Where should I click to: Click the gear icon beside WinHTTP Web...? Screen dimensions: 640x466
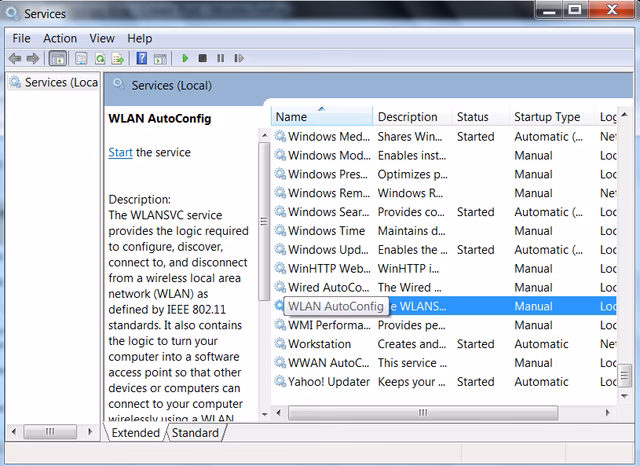click(280, 268)
